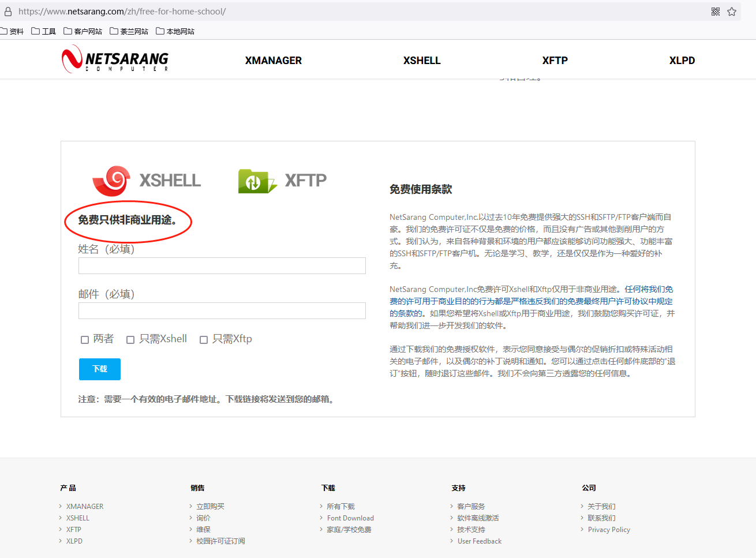Viewport: 756px width, 558px height.
Task: Open the XFTP nav menu
Action: tap(555, 61)
